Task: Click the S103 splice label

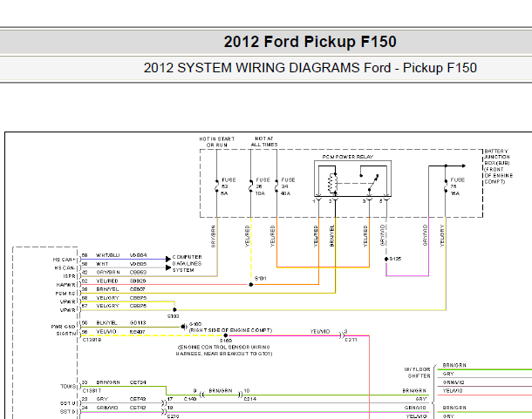Action: coord(173,316)
